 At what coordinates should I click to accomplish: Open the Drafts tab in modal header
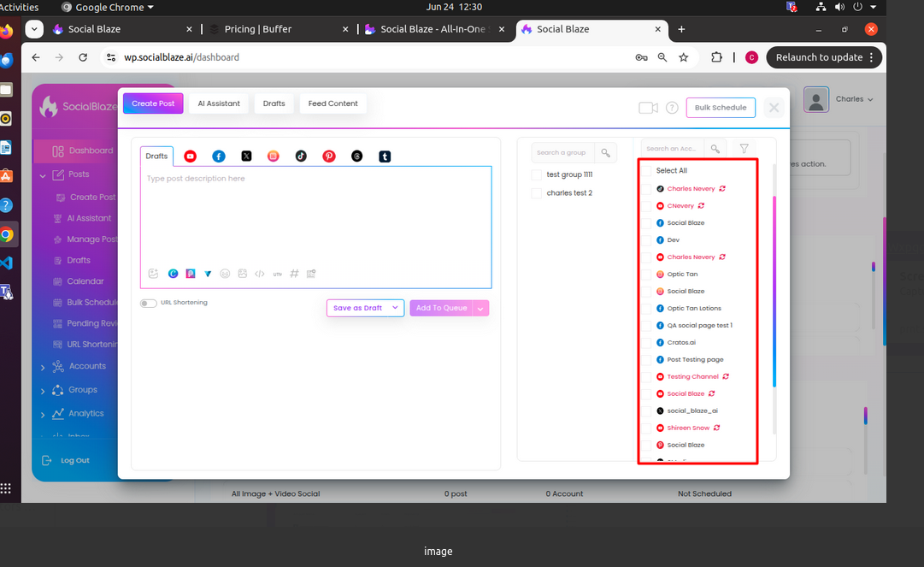click(274, 103)
